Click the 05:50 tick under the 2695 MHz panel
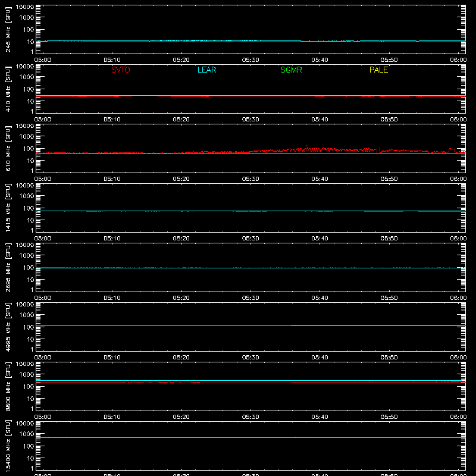The height and width of the screenshot is (476, 476). tap(389, 298)
